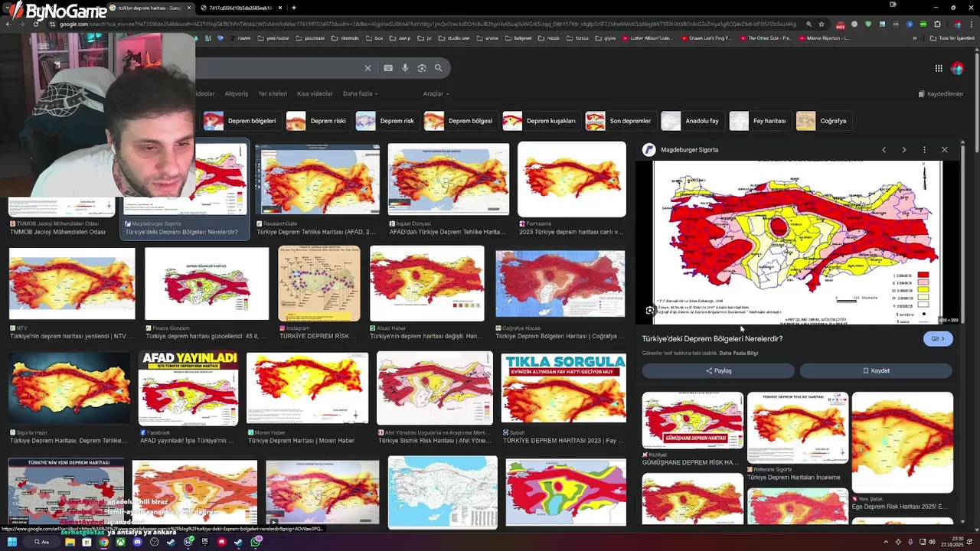The height and width of the screenshot is (551, 980).
Task: Open Facebook AFAD Yayınladı thumbnail
Action: 188,389
